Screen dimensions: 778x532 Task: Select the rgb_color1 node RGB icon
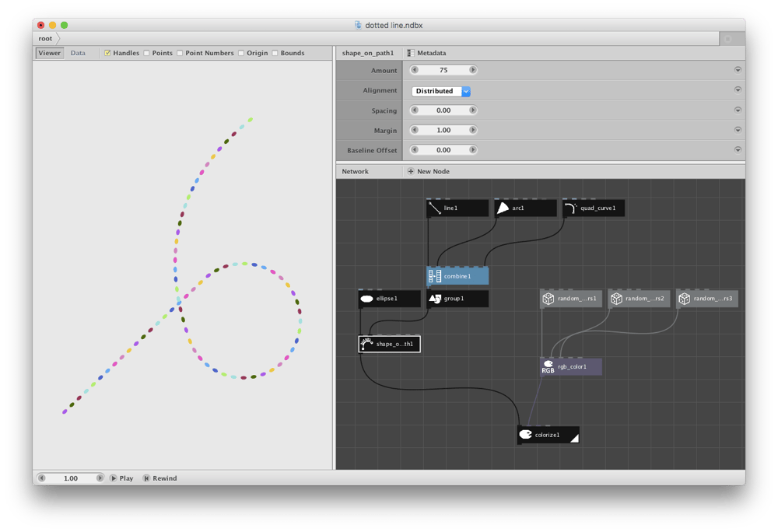click(x=548, y=367)
